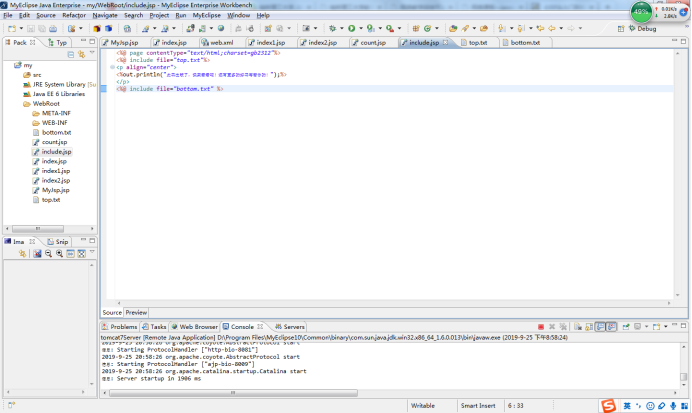Click the microphone icon in the input tray
The height and width of the screenshot is (413, 692).
point(673,406)
